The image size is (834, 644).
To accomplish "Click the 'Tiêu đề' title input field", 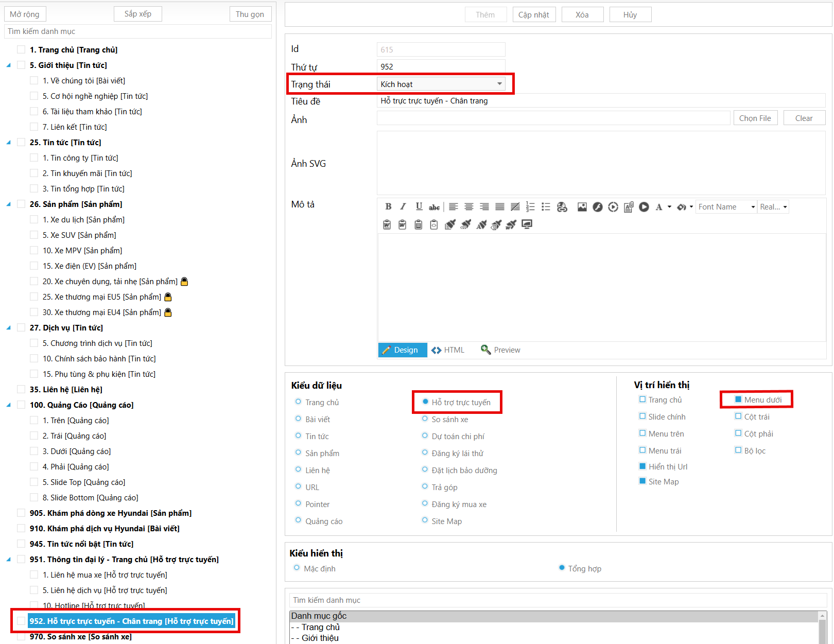I will (x=600, y=101).
